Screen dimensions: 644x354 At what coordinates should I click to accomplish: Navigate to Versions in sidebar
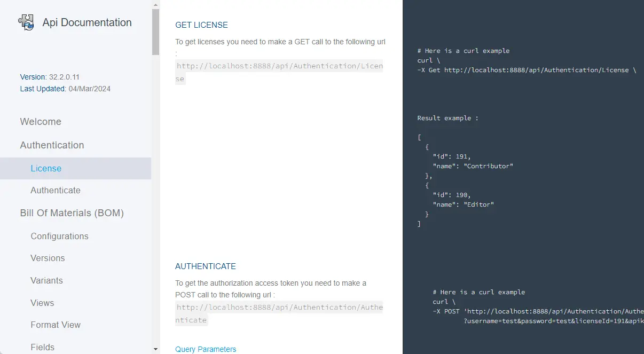[48, 258]
